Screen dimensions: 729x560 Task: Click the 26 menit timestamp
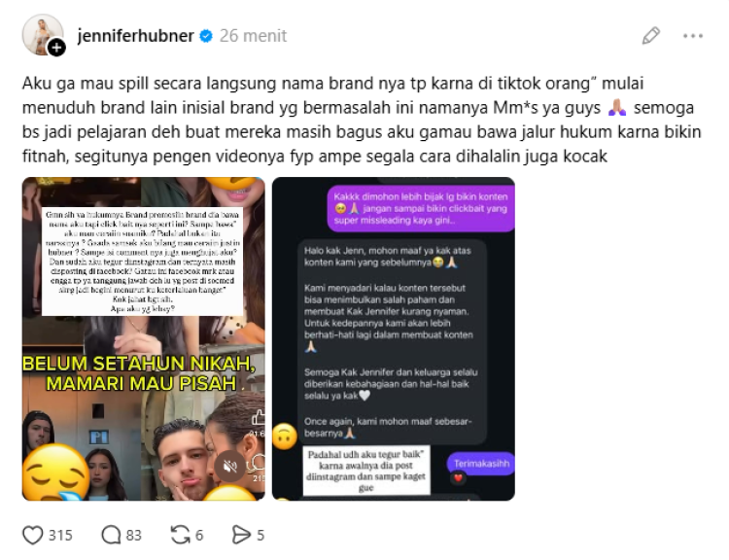[x=253, y=36]
